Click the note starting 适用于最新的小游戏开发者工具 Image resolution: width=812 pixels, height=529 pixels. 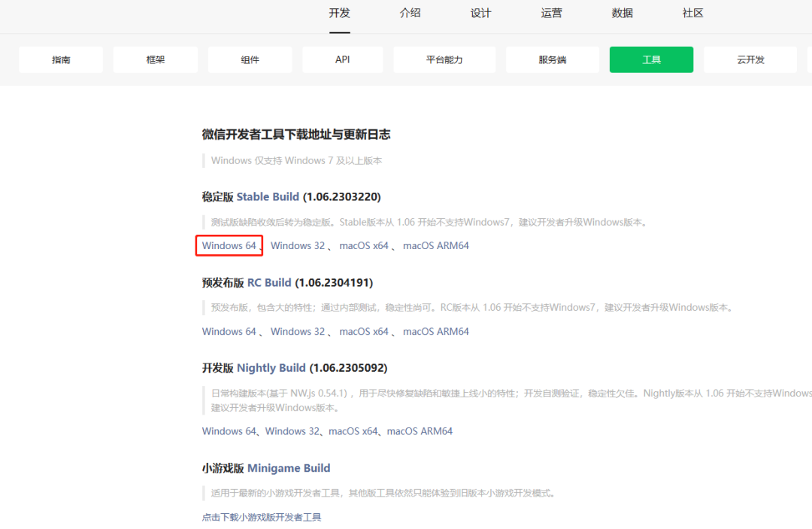[383, 493]
